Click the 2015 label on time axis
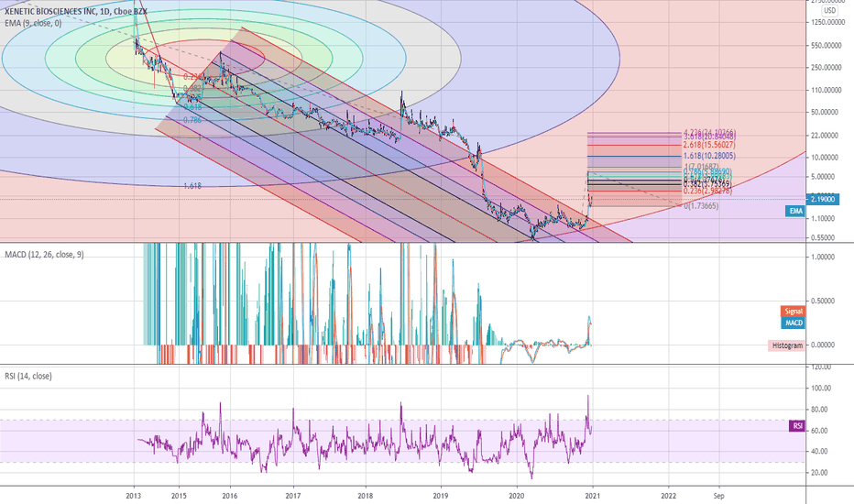Screen dimensions: 854x504 [x=179, y=496]
